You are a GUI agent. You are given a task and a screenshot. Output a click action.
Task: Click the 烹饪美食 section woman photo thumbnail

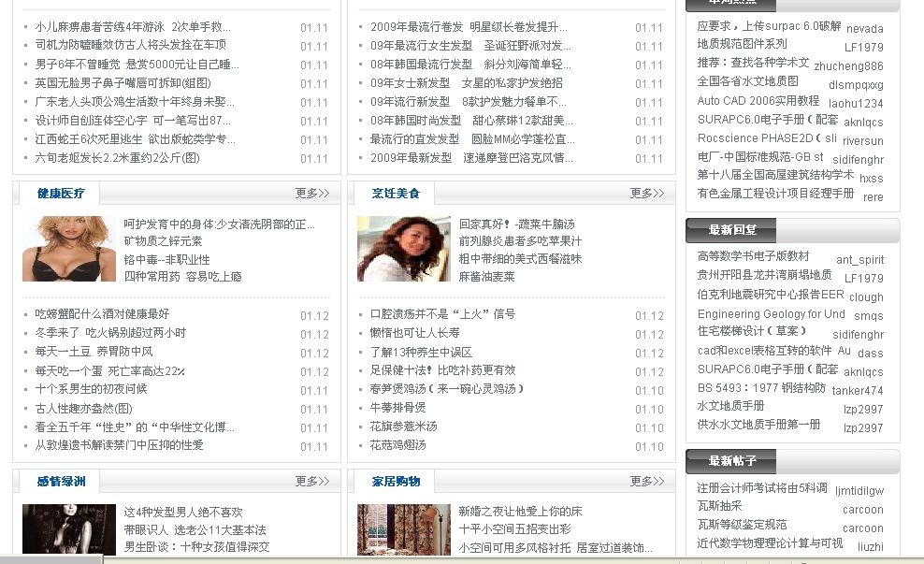tap(391, 249)
